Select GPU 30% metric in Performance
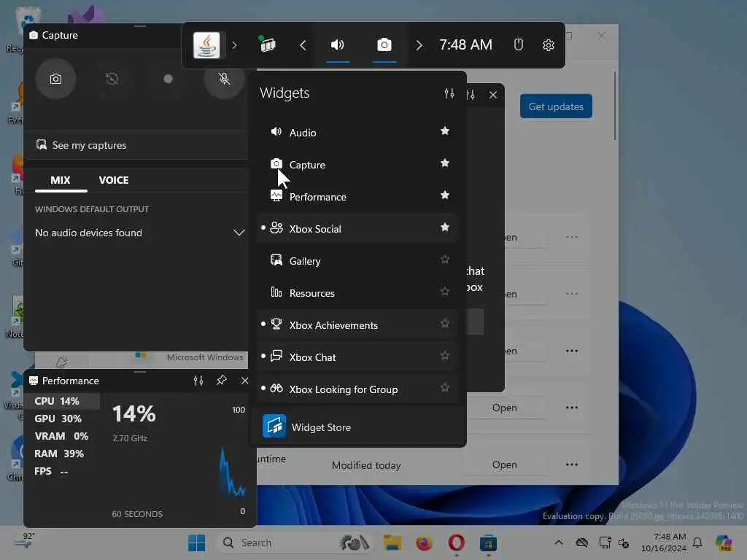The height and width of the screenshot is (560, 747). (x=63, y=419)
